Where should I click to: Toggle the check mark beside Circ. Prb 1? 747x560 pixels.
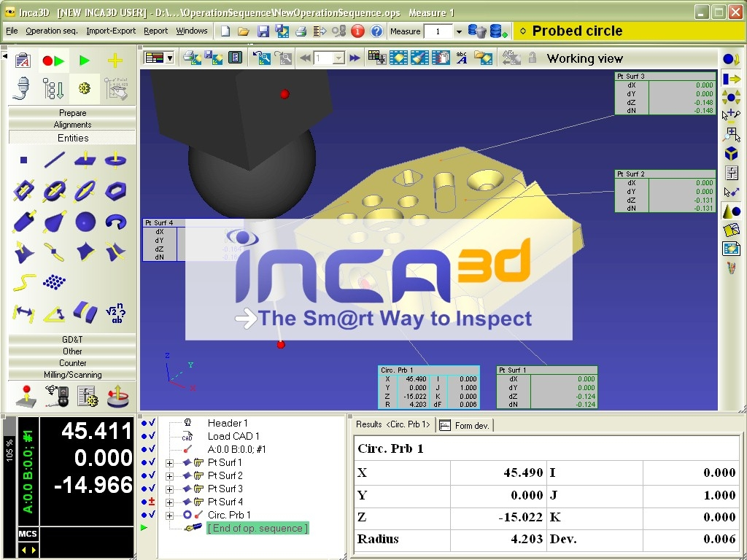tap(152, 515)
